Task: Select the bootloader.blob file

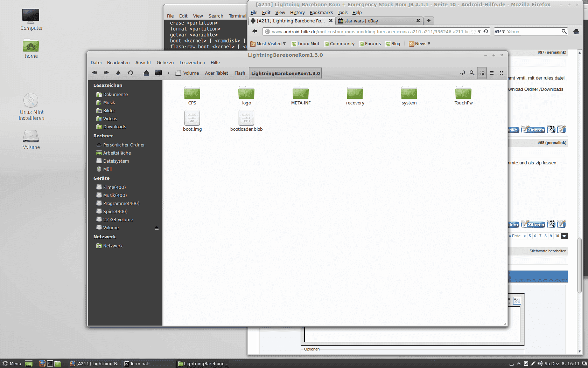Action: tap(246, 121)
